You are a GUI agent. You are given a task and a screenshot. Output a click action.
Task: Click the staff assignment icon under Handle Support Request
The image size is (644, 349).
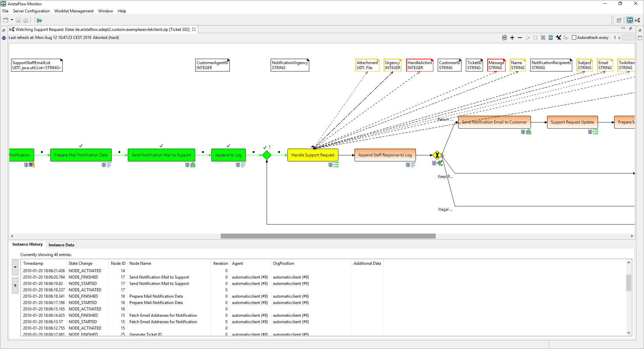[330, 165]
